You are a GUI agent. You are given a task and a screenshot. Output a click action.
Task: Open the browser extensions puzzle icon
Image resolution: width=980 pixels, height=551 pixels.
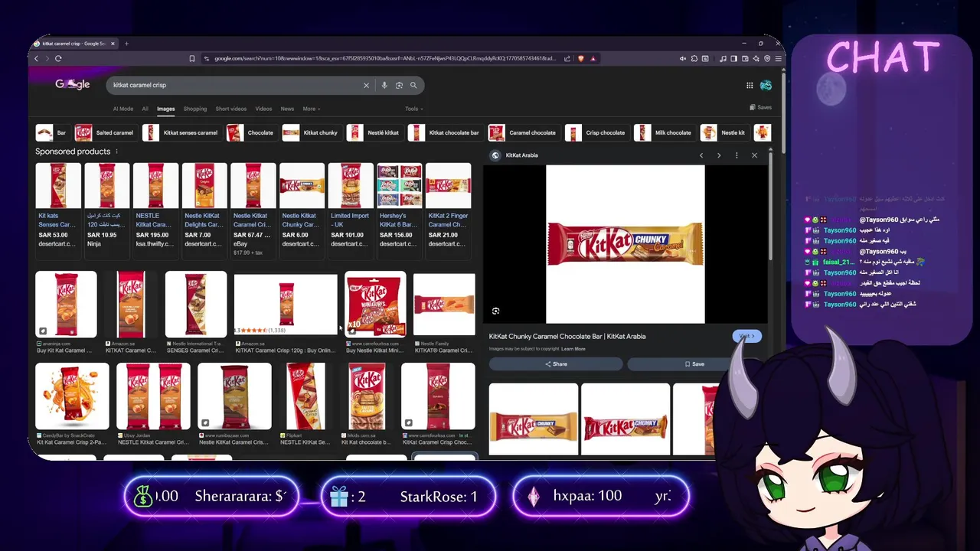pyautogui.click(x=694, y=58)
